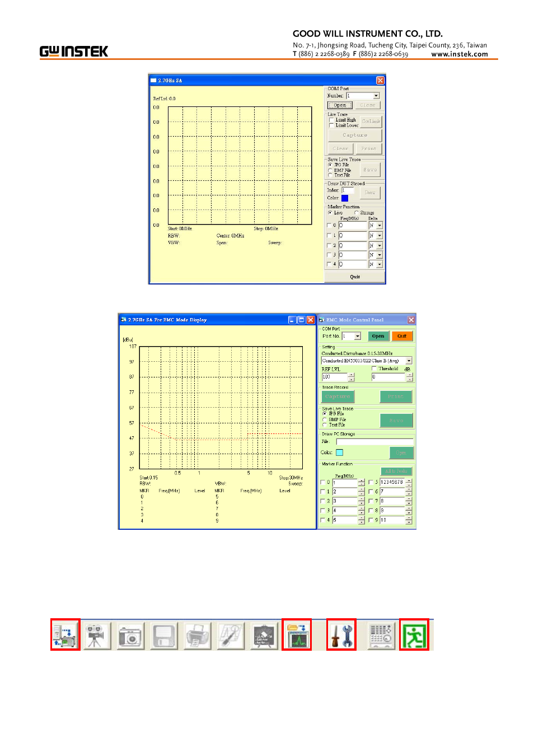Select Storage marker function radio in SA

pyautogui.click(x=357, y=213)
